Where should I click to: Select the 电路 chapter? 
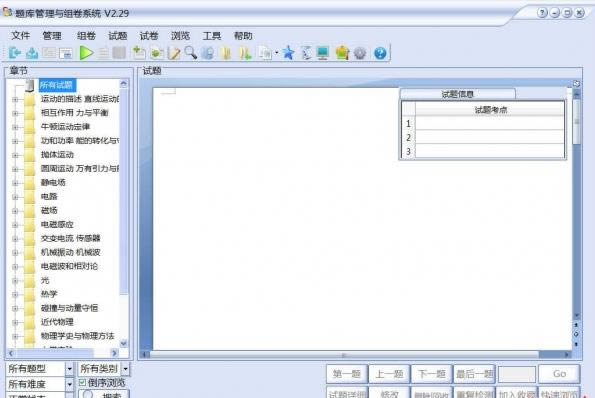point(49,197)
